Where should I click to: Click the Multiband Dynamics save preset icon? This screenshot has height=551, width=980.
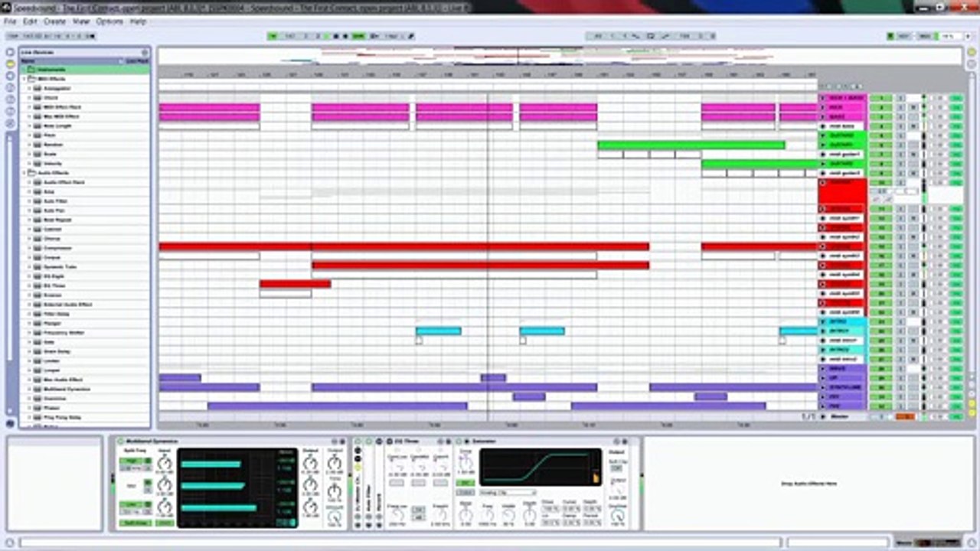(342, 442)
